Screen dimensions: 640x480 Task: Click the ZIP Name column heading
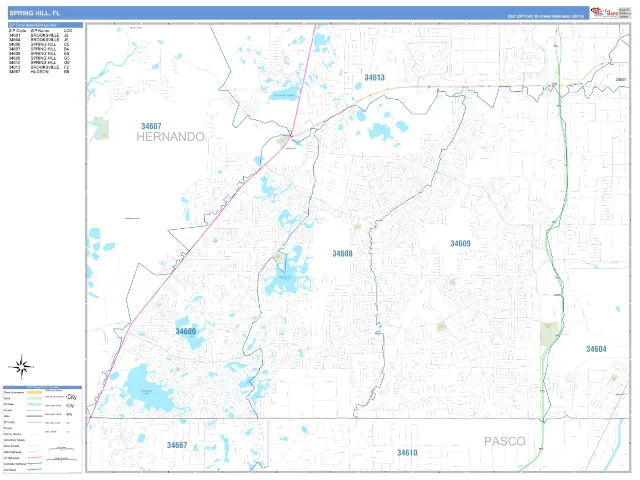[x=40, y=31]
